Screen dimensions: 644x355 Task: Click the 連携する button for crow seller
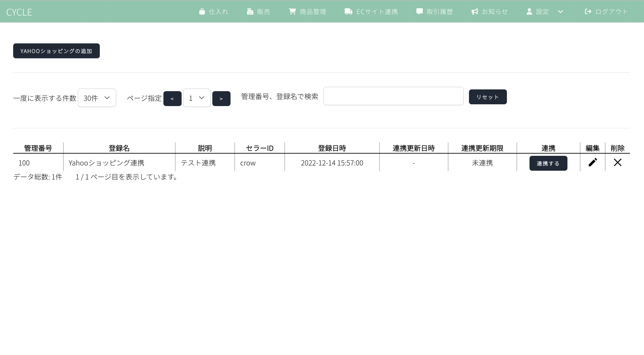(x=548, y=163)
